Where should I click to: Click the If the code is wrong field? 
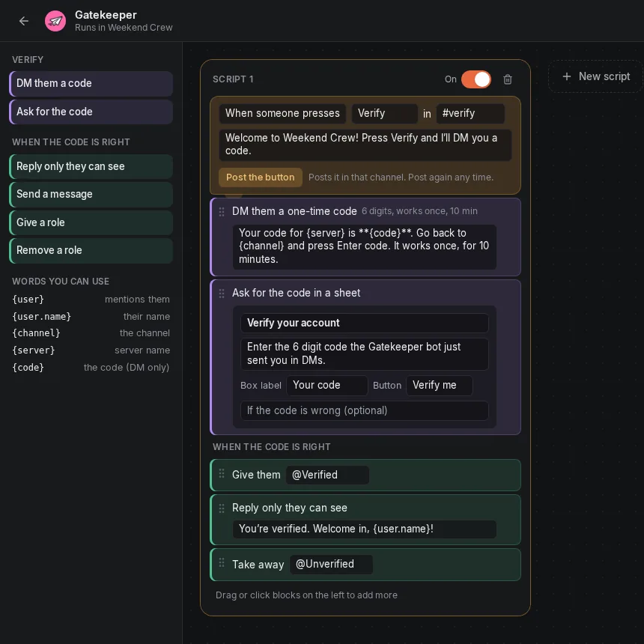(364, 410)
